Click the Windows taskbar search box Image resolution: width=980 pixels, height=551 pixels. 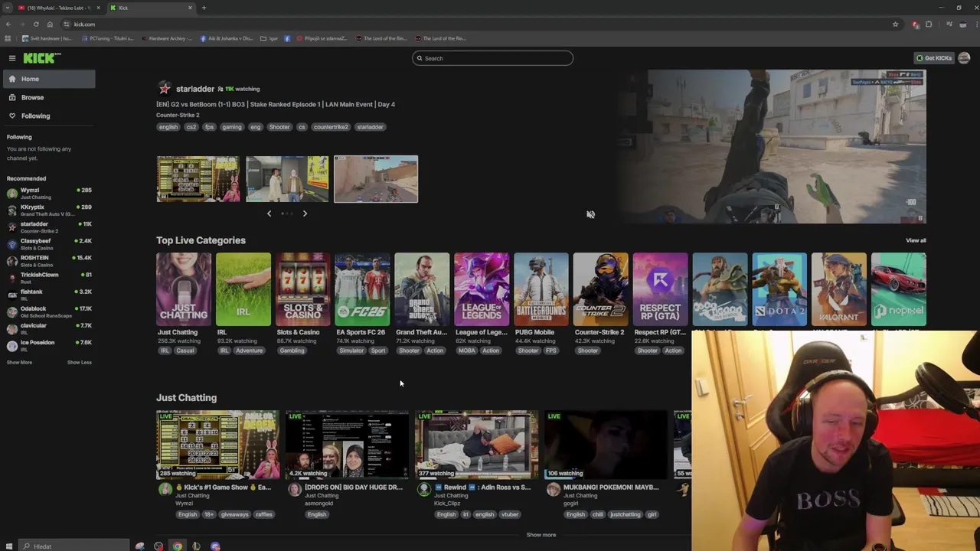(74, 546)
